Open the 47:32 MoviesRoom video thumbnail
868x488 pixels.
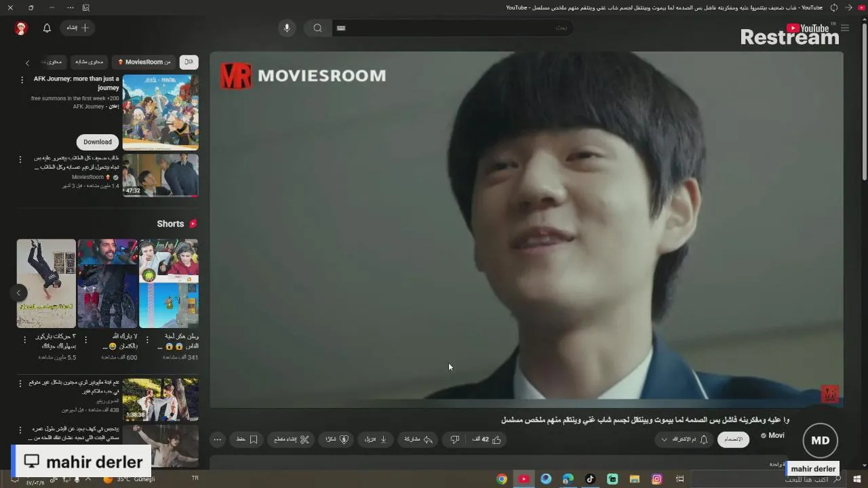point(161,176)
